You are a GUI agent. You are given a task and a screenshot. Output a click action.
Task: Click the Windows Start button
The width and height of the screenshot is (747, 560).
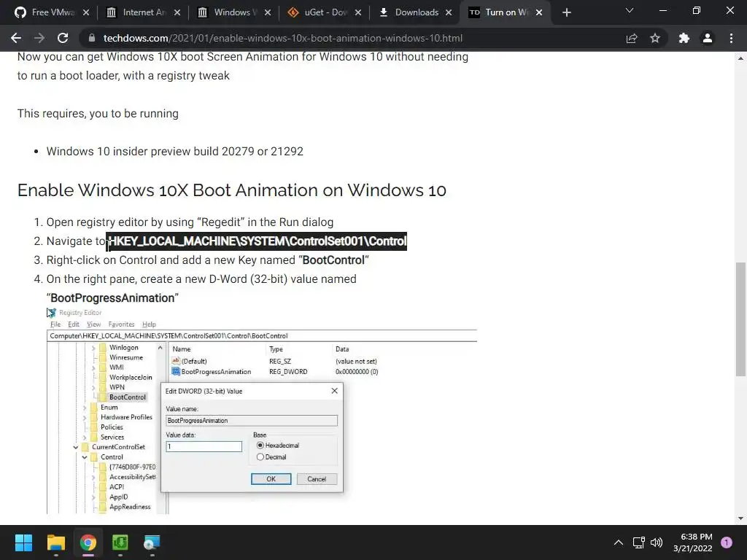pos(23,542)
